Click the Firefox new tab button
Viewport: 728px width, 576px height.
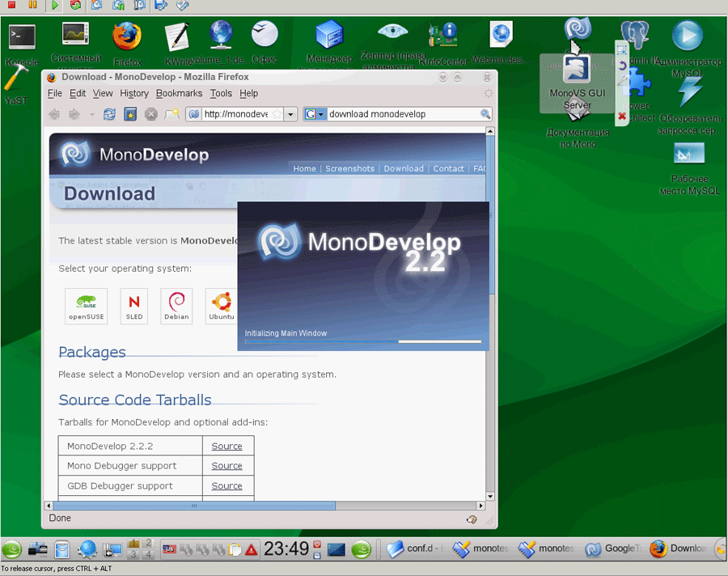[171, 114]
